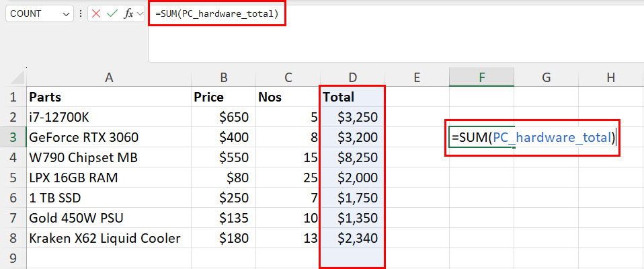This screenshot has height=269, width=644.
Task: Select column D header
Action: point(353,77)
